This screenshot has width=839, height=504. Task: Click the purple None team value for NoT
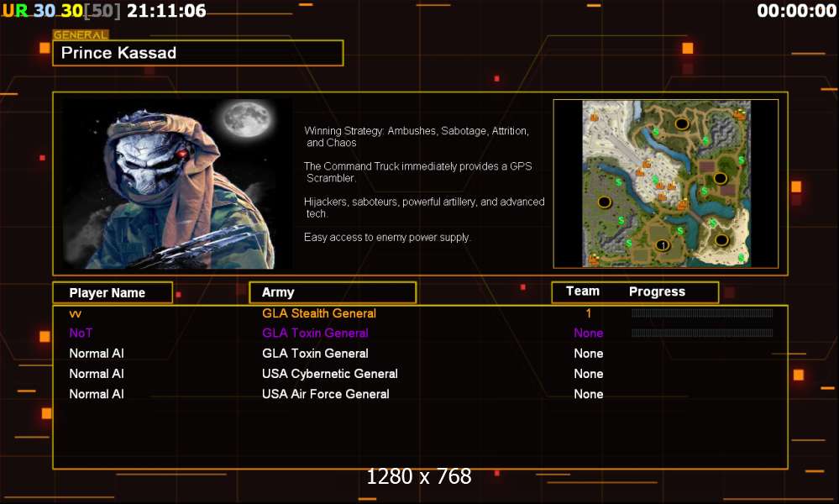click(x=589, y=333)
